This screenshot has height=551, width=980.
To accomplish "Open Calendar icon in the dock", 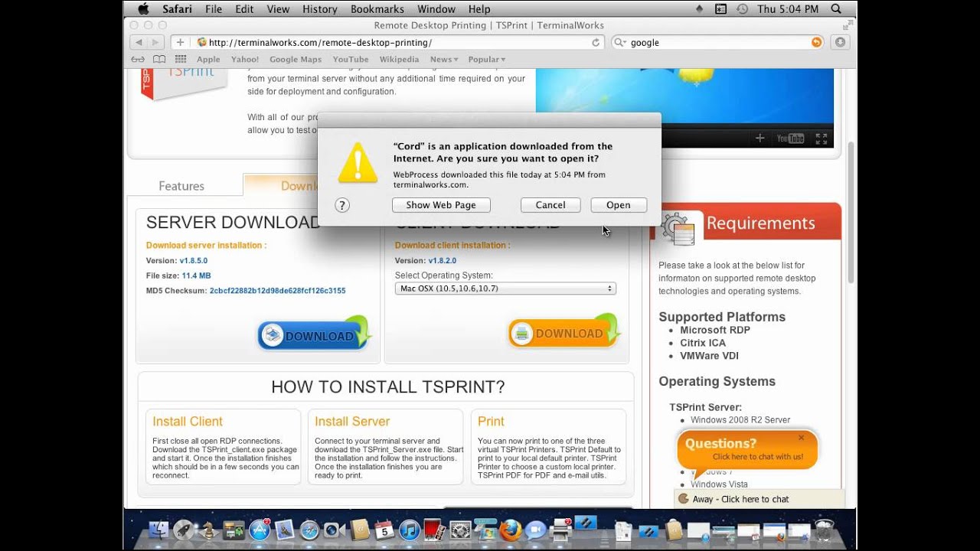I will [x=384, y=530].
